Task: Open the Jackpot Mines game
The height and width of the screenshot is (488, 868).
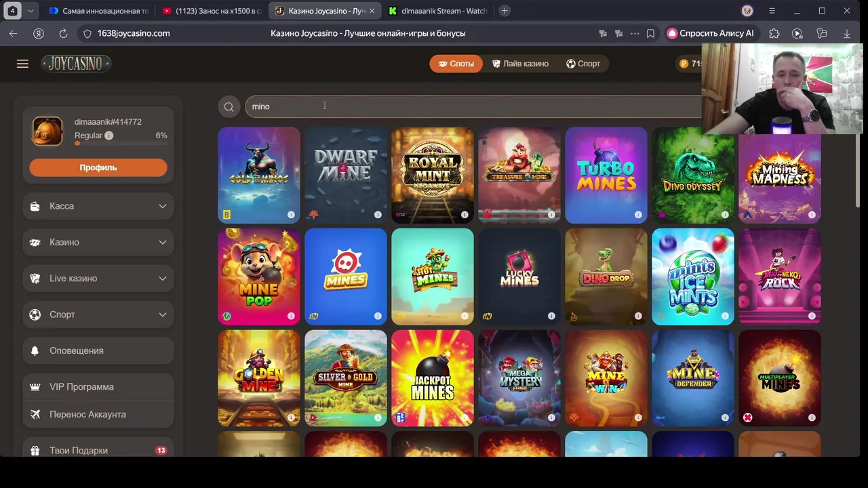Action: click(x=433, y=378)
